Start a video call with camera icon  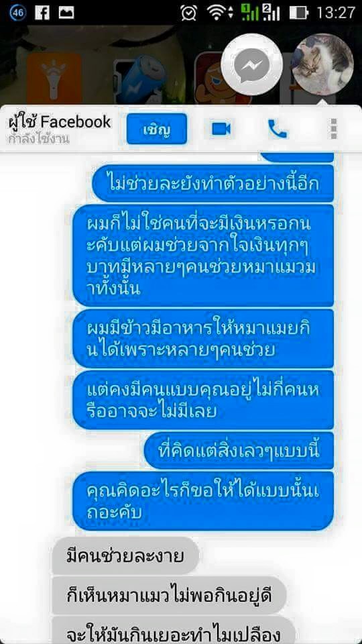[221, 129]
